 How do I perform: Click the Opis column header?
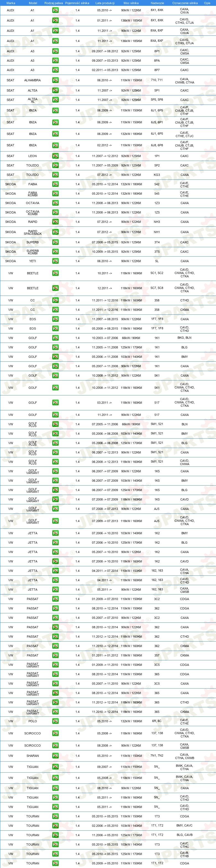point(207,3)
